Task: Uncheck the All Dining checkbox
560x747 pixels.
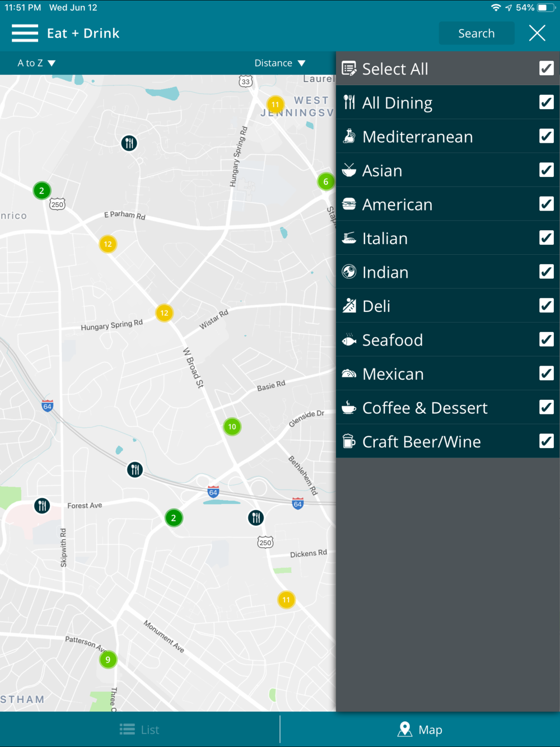Action: pos(547,102)
